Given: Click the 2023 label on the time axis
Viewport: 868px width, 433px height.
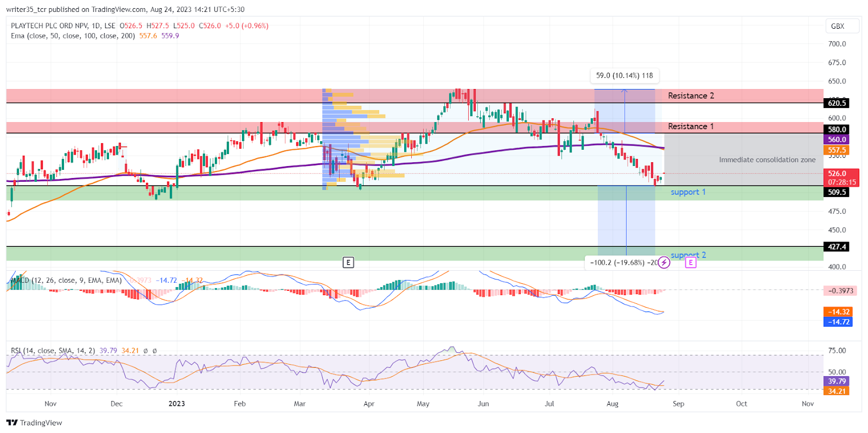Looking at the screenshot, I should [x=177, y=404].
